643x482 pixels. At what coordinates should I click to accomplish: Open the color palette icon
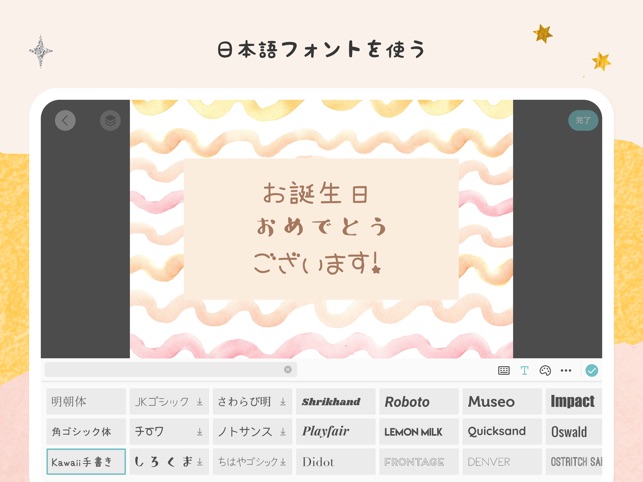[x=545, y=371]
